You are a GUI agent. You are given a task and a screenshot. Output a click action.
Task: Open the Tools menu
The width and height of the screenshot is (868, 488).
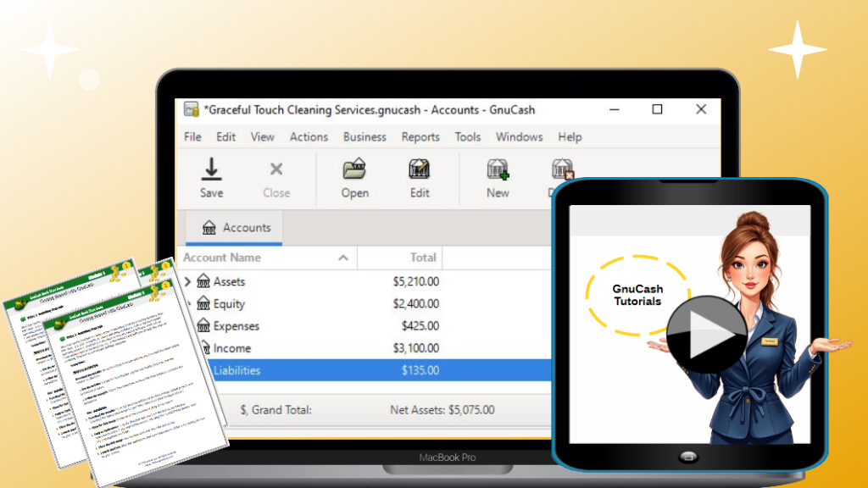point(468,136)
